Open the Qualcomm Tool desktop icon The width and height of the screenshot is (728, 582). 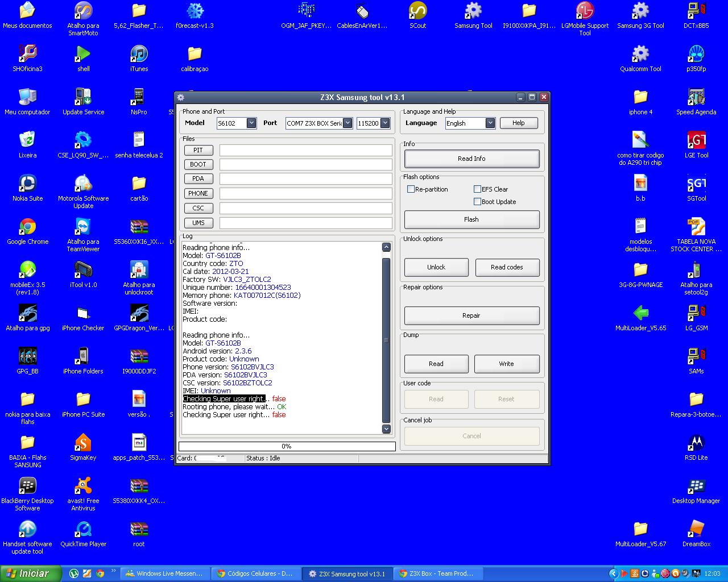click(x=640, y=59)
